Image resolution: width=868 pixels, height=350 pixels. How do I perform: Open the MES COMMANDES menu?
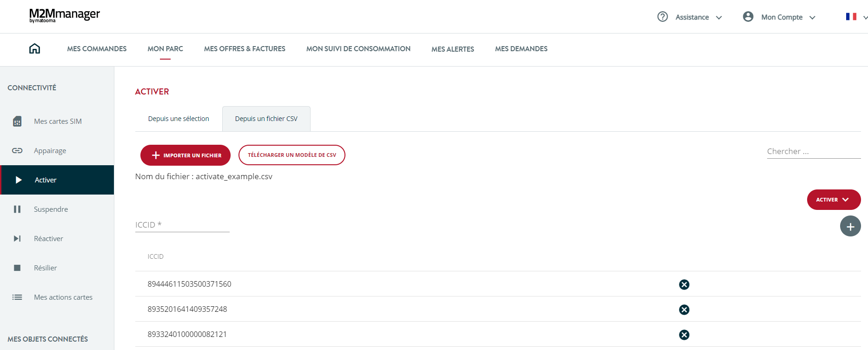(97, 48)
